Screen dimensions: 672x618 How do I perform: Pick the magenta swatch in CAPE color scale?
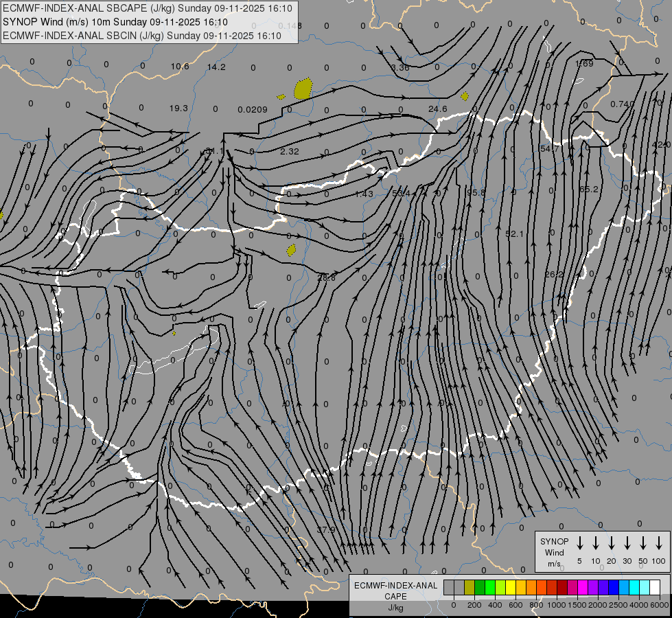tap(583, 587)
